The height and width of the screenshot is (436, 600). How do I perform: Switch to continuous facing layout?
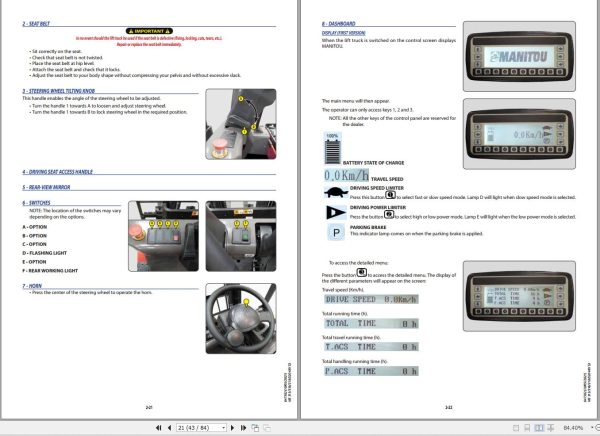pyautogui.click(x=551, y=428)
